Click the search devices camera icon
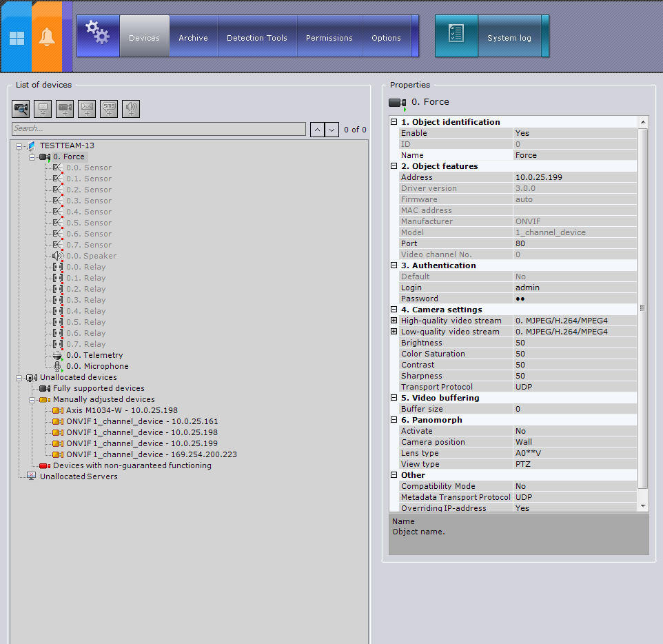 21,108
